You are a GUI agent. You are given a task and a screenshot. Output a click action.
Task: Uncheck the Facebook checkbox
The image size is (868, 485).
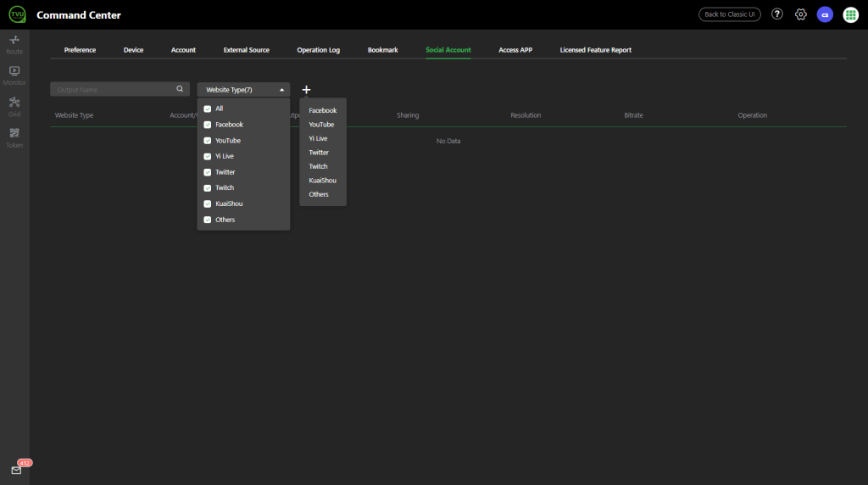click(208, 125)
